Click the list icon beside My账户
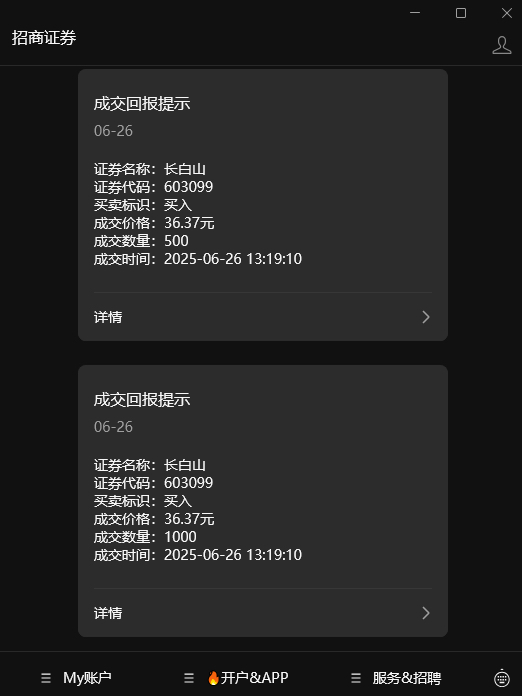 tap(46, 678)
